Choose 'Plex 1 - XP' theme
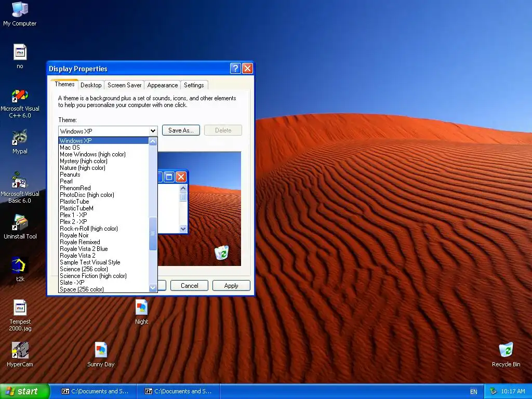Viewport: 532px width, 399px height. pos(104,215)
